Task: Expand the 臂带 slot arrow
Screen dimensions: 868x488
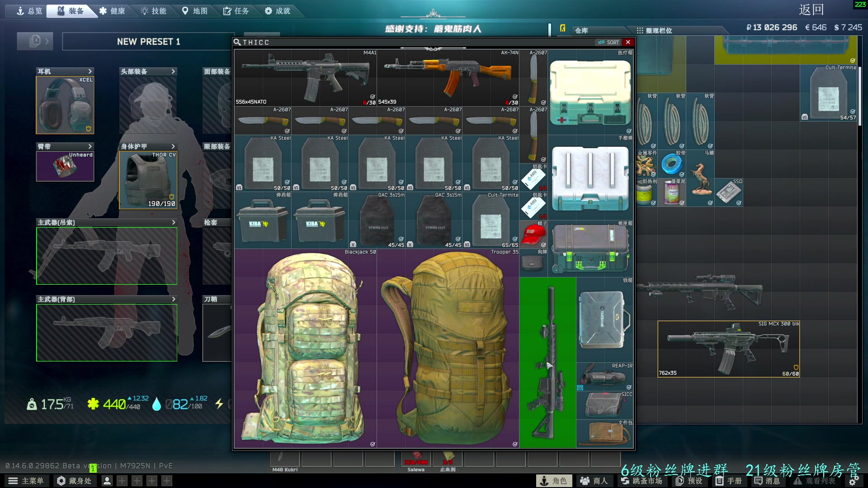Action: tap(90, 146)
